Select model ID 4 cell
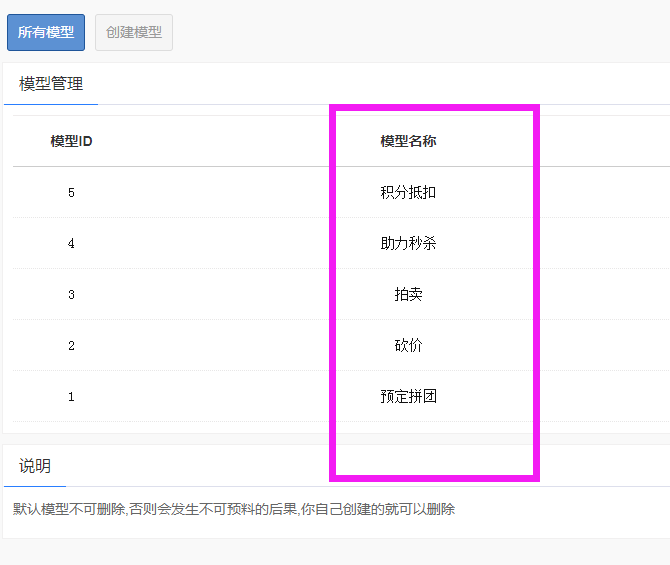670x565 pixels. click(x=71, y=243)
